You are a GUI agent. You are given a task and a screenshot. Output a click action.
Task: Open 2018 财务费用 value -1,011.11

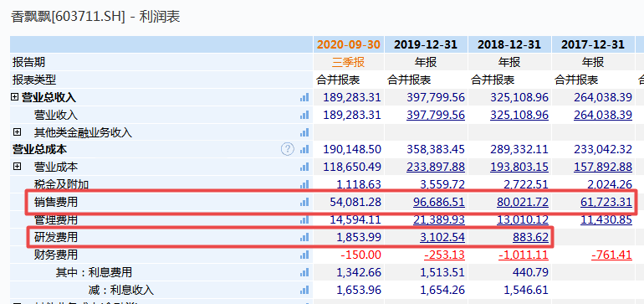[524, 255]
